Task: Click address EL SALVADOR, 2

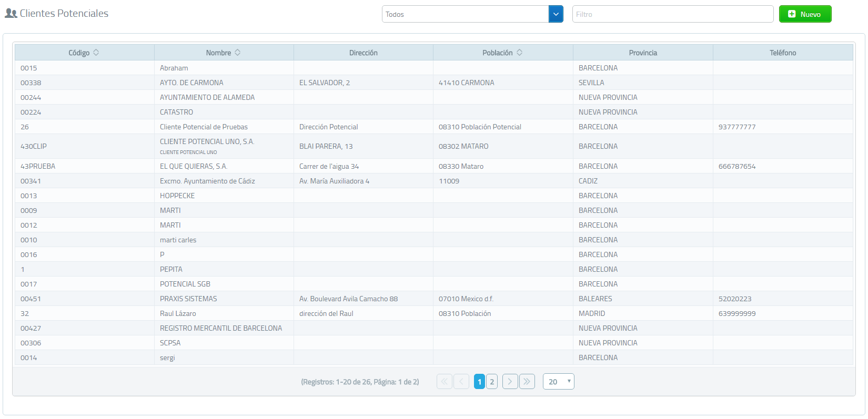Action: [325, 83]
